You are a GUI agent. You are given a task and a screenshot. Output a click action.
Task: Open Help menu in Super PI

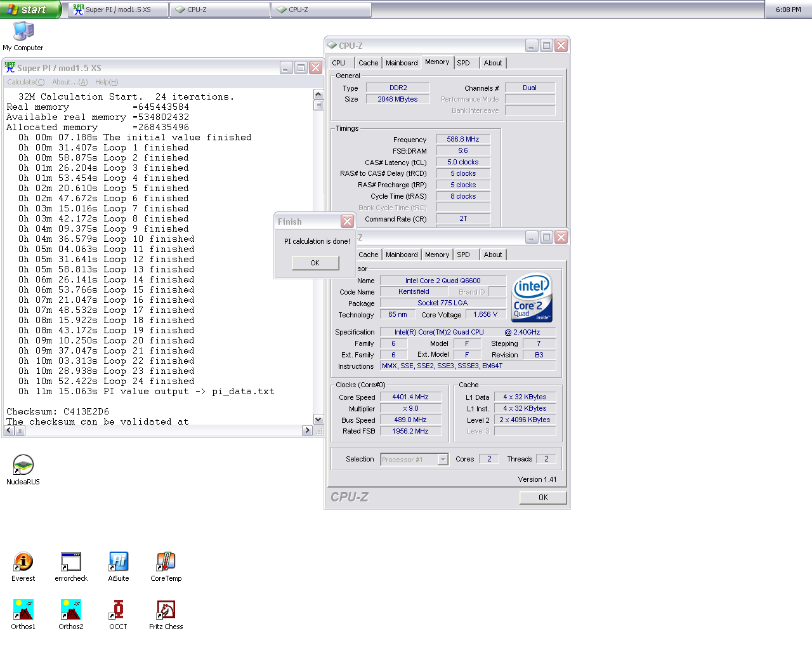click(107, 82)
